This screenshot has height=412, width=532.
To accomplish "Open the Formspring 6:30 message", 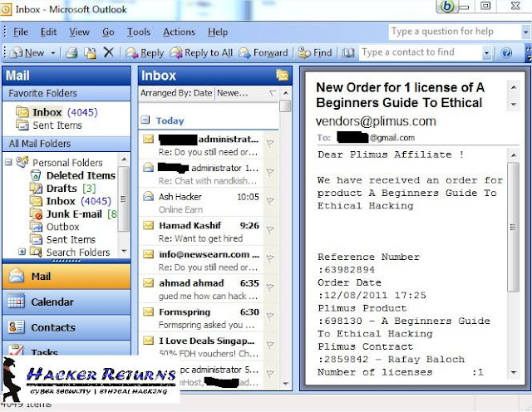I will [201, 318].
